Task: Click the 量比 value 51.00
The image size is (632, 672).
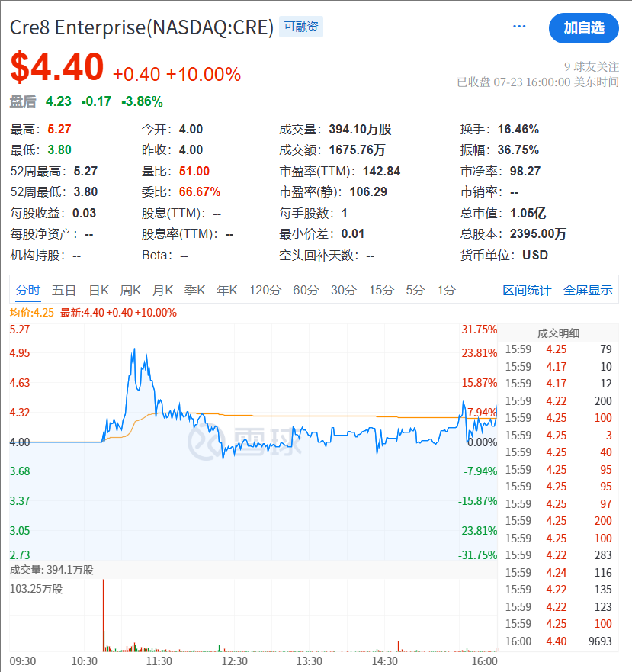Action: [x=194, y=171]
